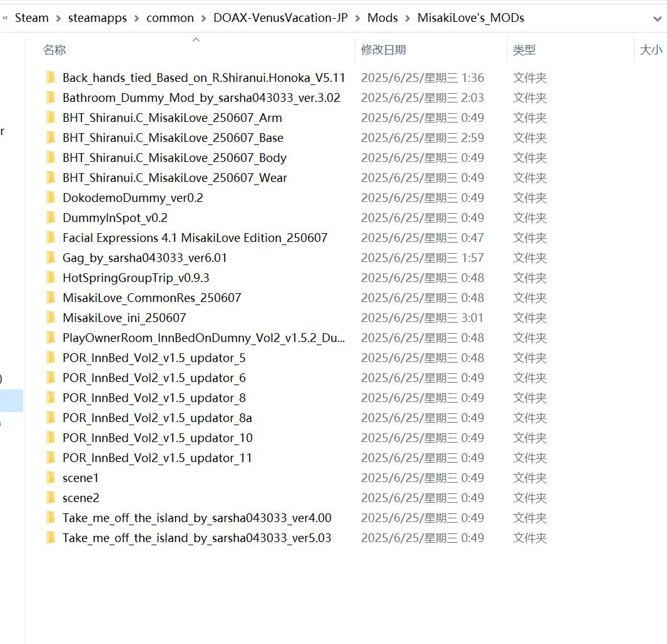Click folder icon of scene2
Viewport: 667px width, 644px height.
(51, 497)
